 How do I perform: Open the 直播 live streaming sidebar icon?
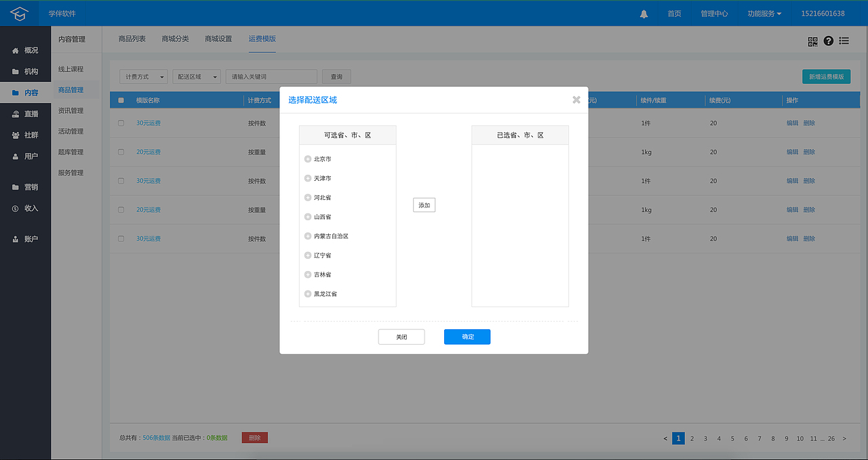point(16,113)
